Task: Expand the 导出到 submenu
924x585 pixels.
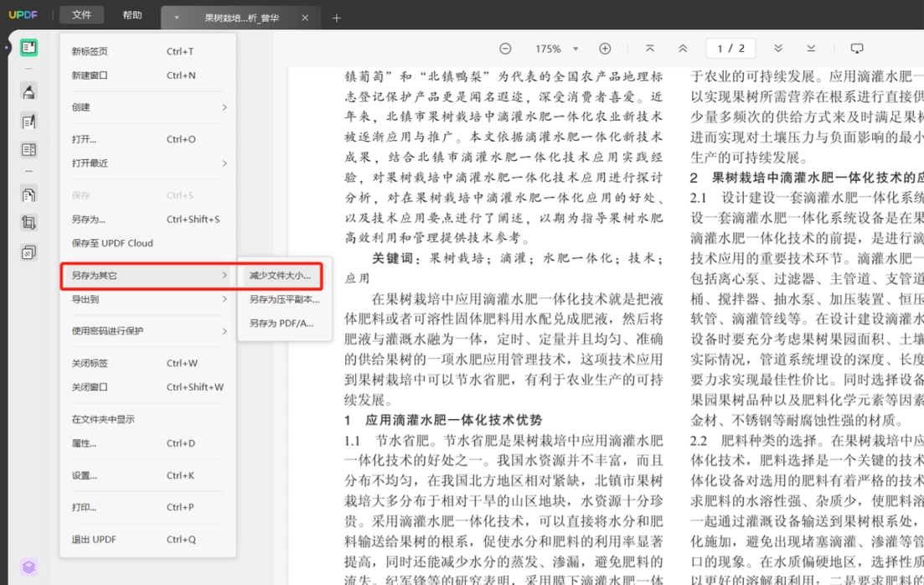Action: click(148, 299)
